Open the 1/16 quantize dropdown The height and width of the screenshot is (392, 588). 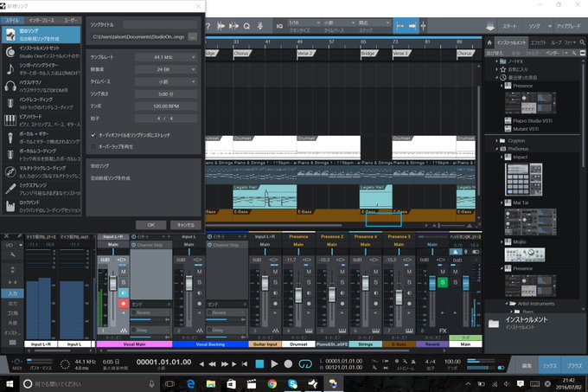(x=304, y=22)
